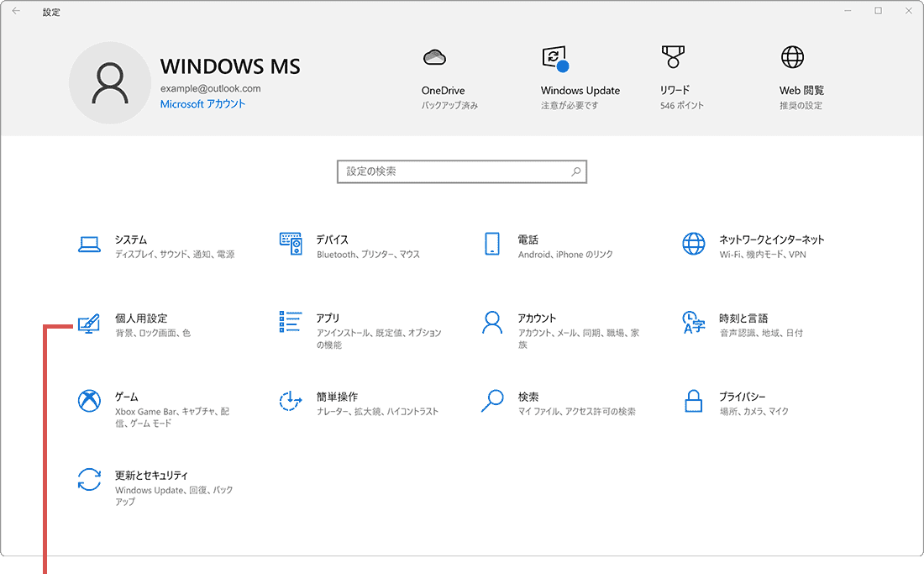Click the user profile avatar picture

tap(110, 83)
